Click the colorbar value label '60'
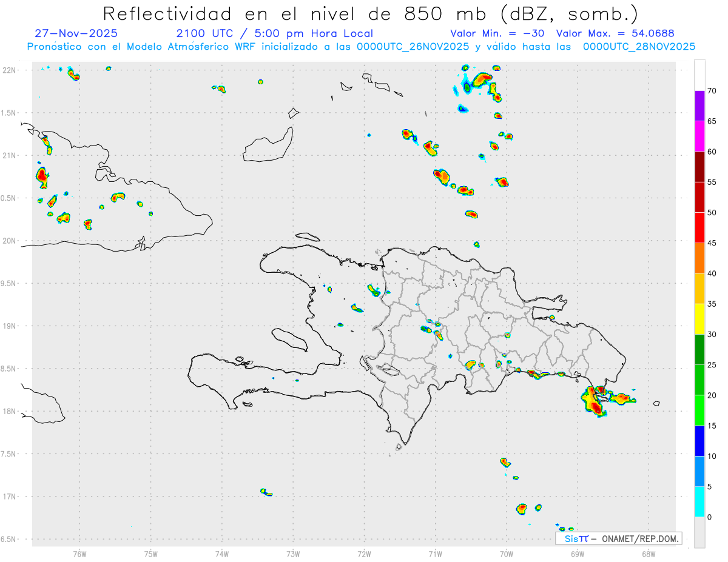Screen dimensions: 728x562 pos(712,152)
